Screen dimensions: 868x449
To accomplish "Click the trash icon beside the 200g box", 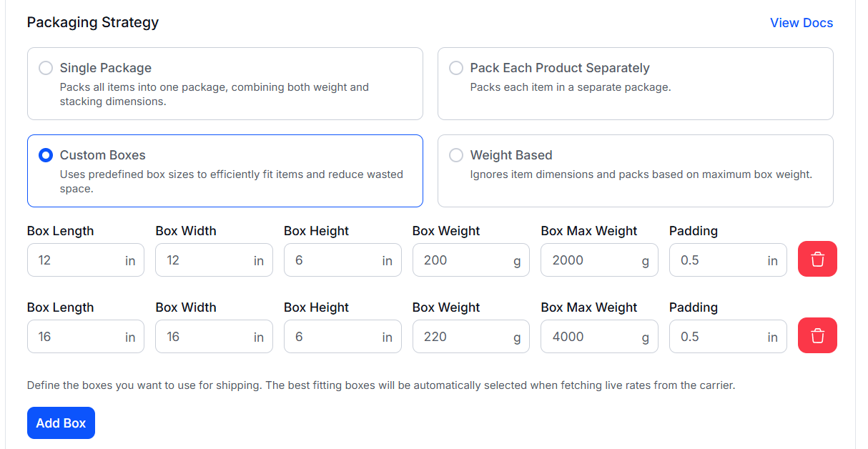I will (x=817, y=259).
